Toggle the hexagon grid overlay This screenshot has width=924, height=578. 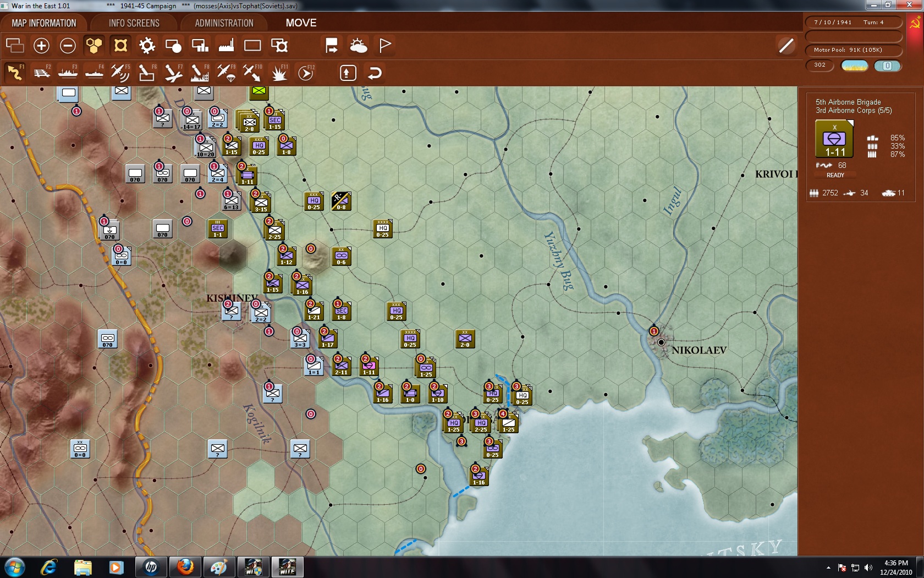click(x=94, y=45)
